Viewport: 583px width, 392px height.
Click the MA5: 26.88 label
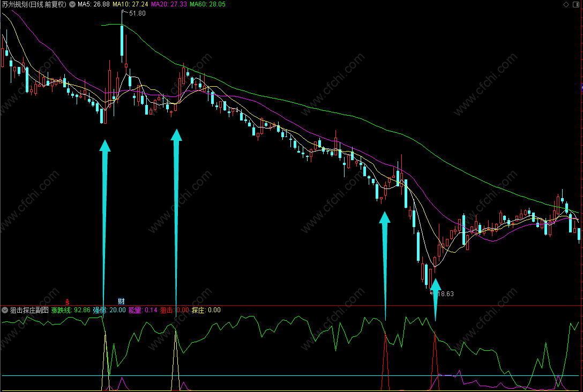(93, 4)
